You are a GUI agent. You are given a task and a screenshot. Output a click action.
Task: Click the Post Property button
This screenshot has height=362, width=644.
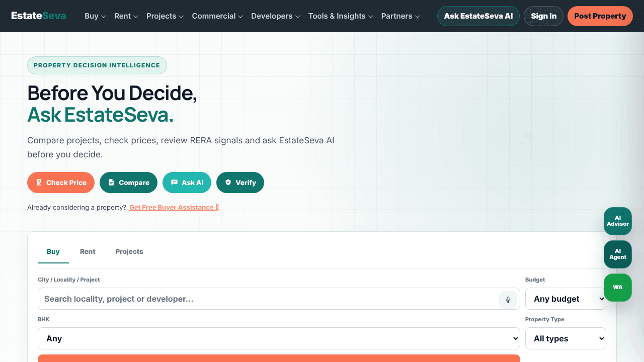[x=600, y=16]
